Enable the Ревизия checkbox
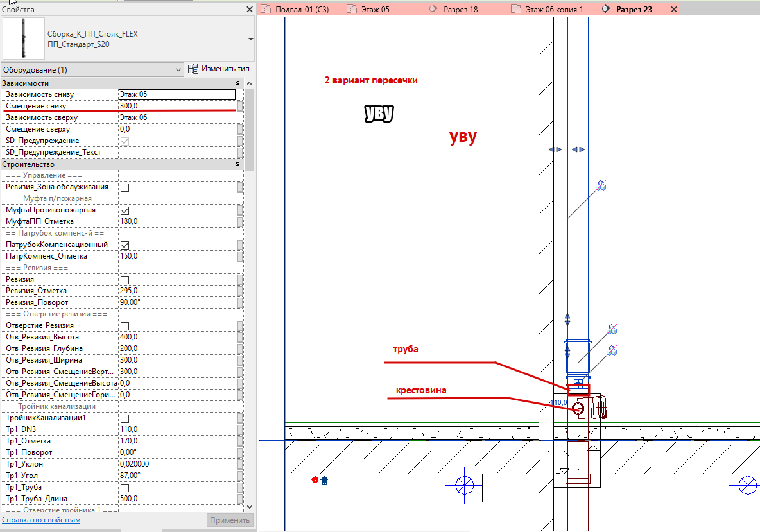The width and height of the screenshot is (760, 532). click(x=125, y=280)
